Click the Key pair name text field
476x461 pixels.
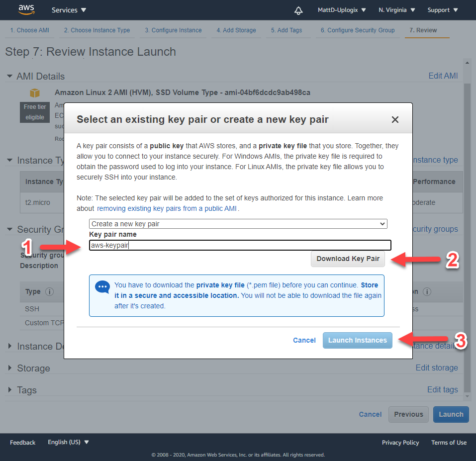click(x=240, y=245)
